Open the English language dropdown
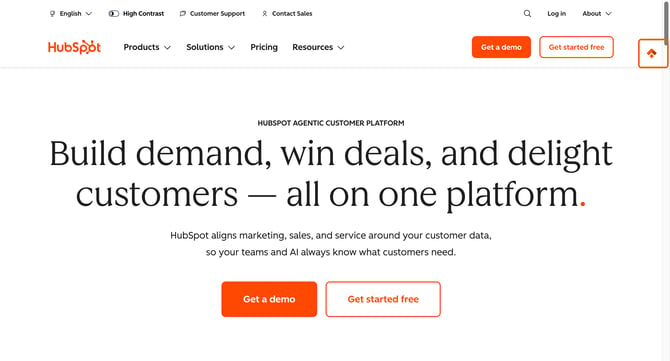670x361 pixels. click(71, 14)
